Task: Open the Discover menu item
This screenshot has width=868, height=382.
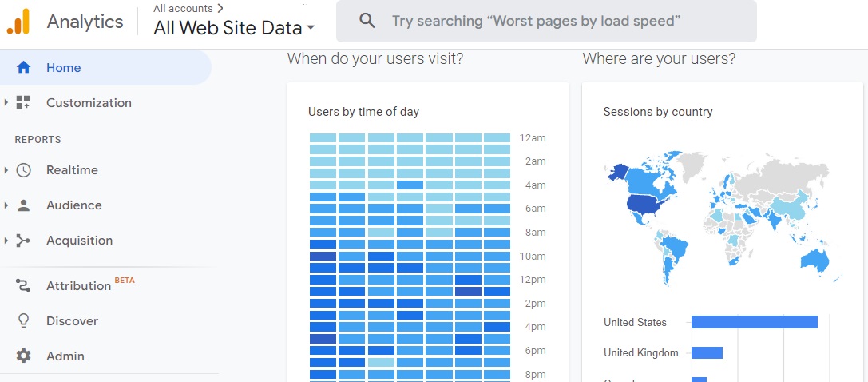Action: pos(72,321)
